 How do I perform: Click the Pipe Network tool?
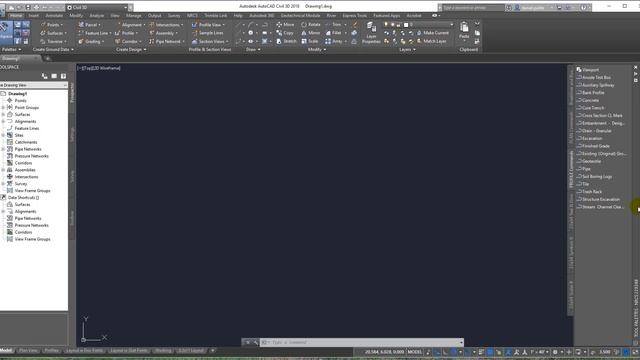tap(167, 42)
